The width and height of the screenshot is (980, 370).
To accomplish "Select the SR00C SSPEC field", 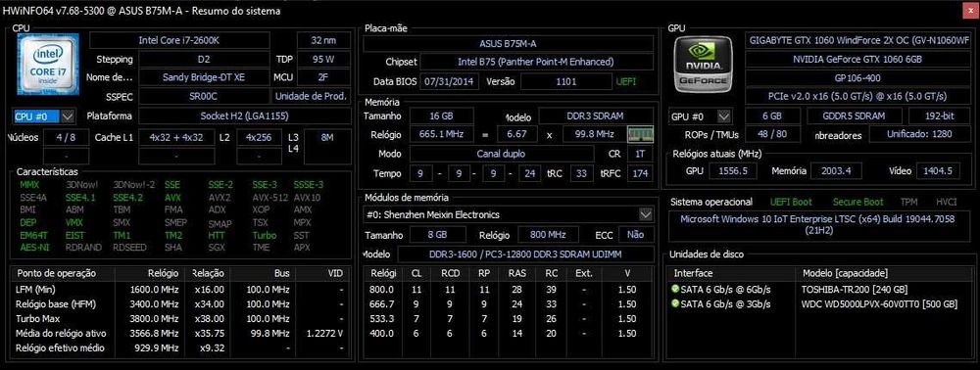I will 204,97.
